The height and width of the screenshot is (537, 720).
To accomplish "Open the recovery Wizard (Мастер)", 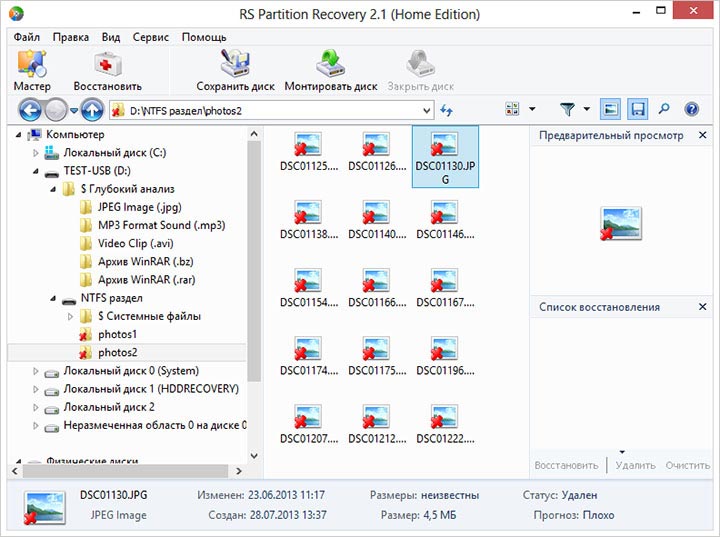I will (x=32, y=70).
